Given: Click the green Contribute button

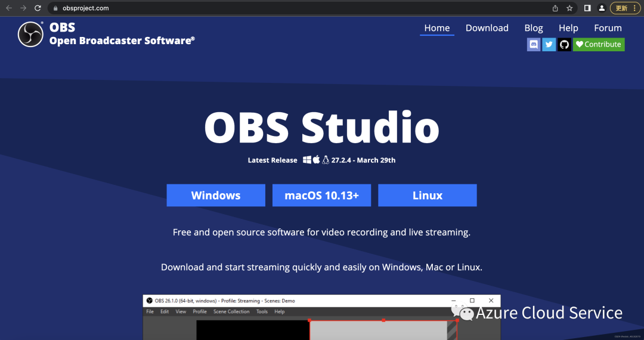Looking at the screenshot, I should click(x=599, y=44).
